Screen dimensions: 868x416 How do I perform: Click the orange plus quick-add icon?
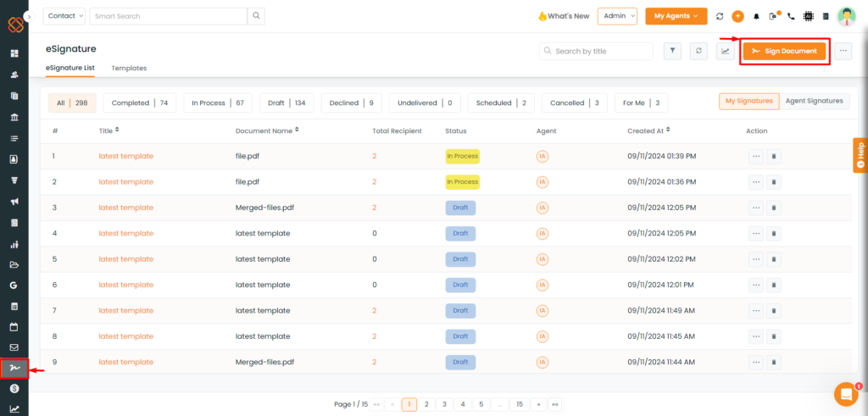coord(737,17)
